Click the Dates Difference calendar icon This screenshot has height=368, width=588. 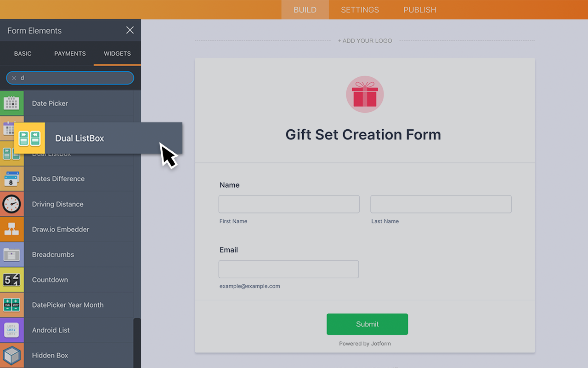click(11, 178)
